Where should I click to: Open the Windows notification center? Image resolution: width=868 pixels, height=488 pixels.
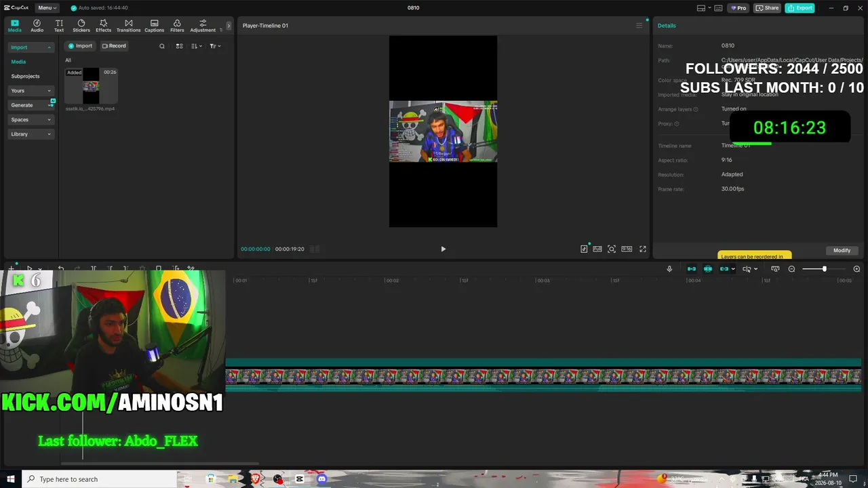point(853,479)
